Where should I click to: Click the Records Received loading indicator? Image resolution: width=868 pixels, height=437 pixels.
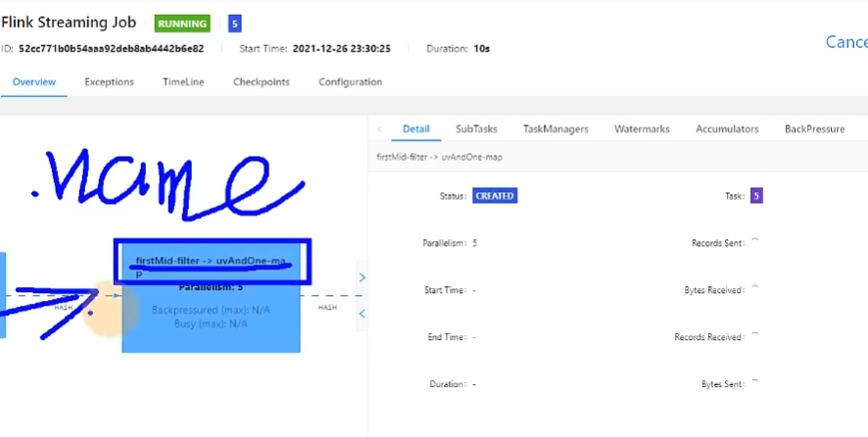point(755,336)
